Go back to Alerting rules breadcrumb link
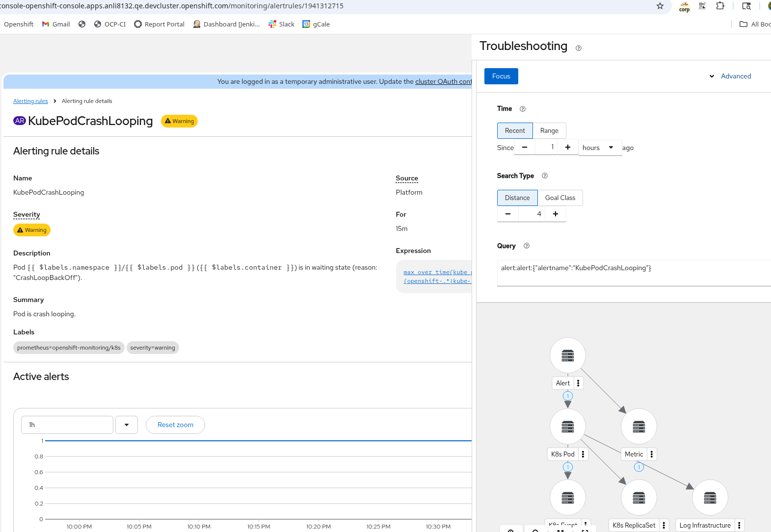The image size is (771, 532). 30,101
